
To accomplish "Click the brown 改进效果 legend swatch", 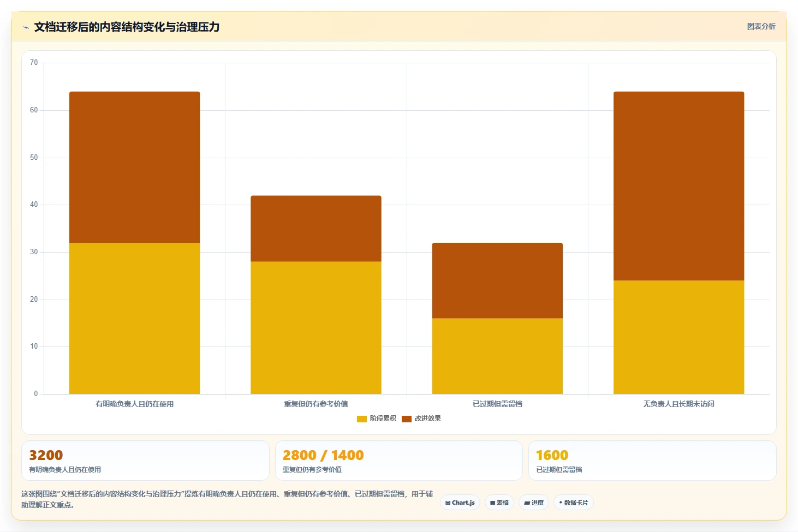I will click(x=407, y=419).
